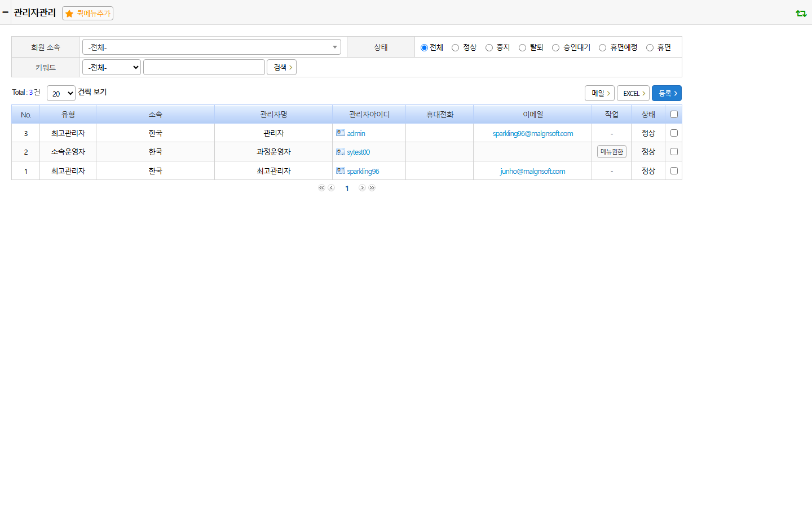
Task: Click the 최고관리자 name cell in row 1
Action: click(273, 171)
